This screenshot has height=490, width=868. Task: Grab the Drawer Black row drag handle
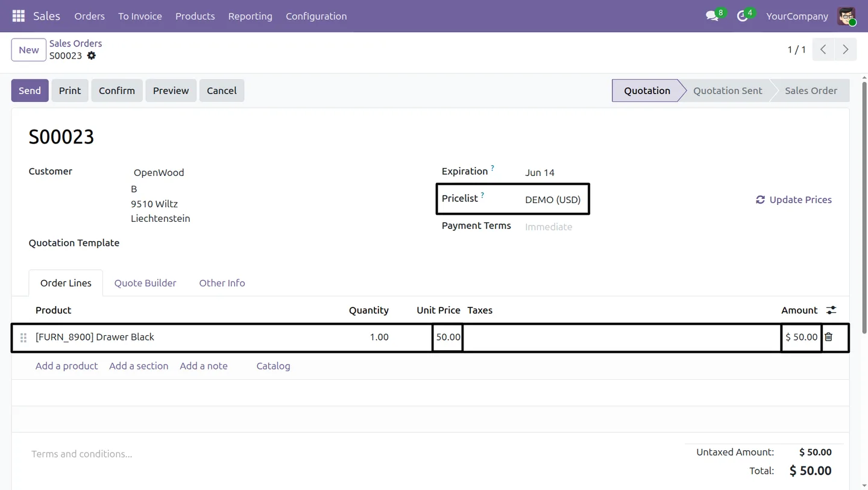click(24, 338)
